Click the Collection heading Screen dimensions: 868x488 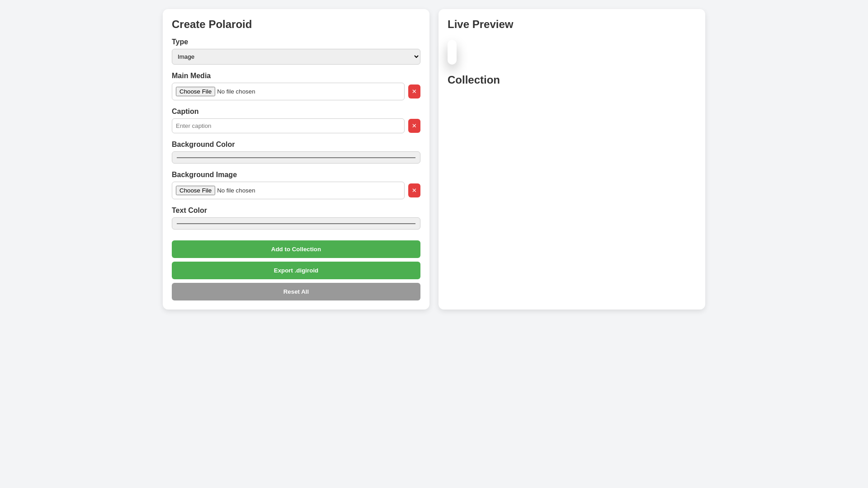click(x=474, y=80)
